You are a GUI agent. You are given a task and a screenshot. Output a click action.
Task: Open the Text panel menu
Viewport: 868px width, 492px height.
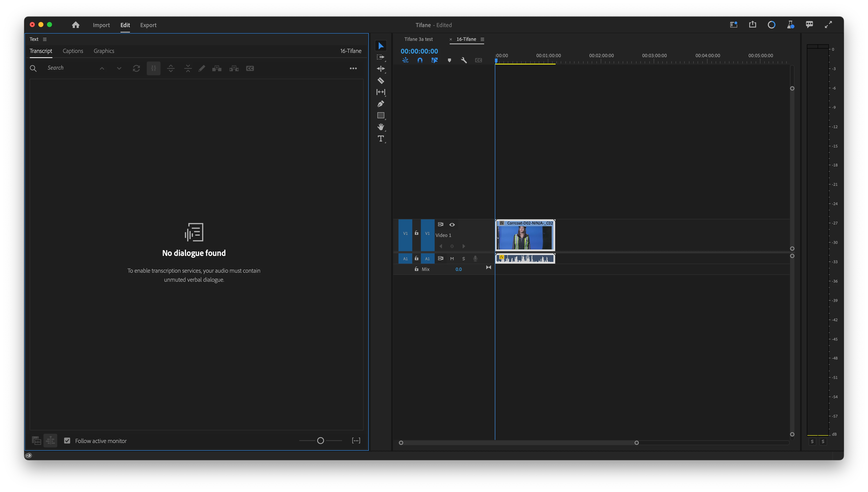click(45, 39)
